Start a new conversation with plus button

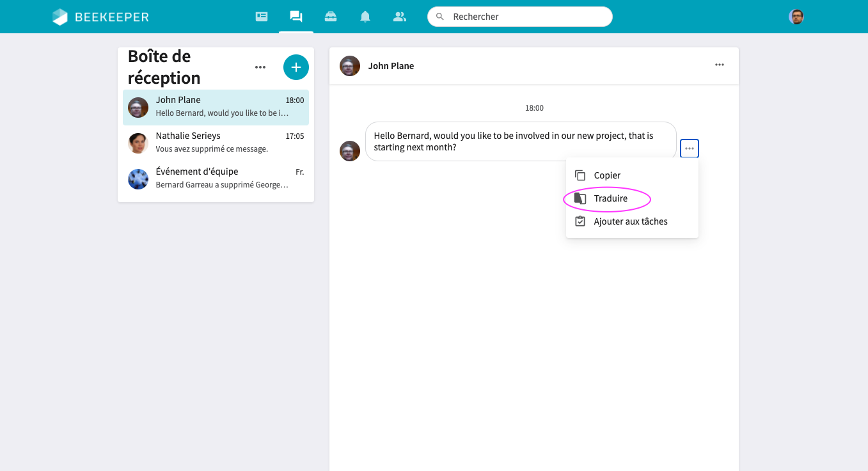coord(296,67)
